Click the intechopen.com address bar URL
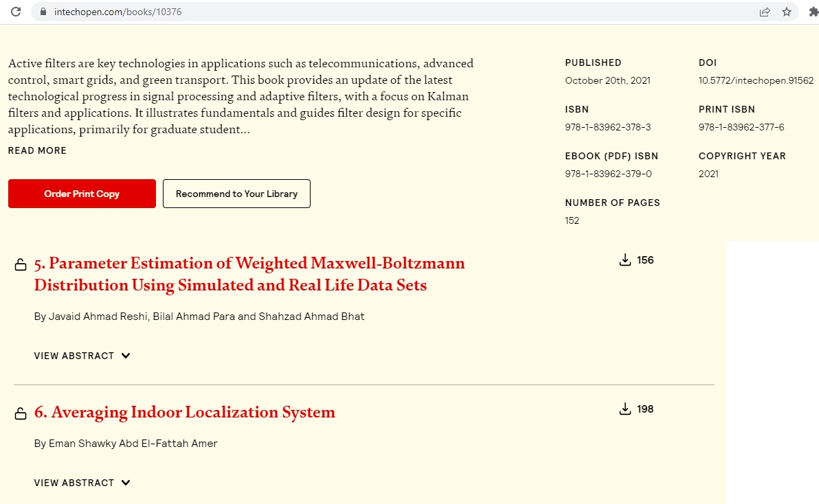819x504 pixels. point(118,12)
